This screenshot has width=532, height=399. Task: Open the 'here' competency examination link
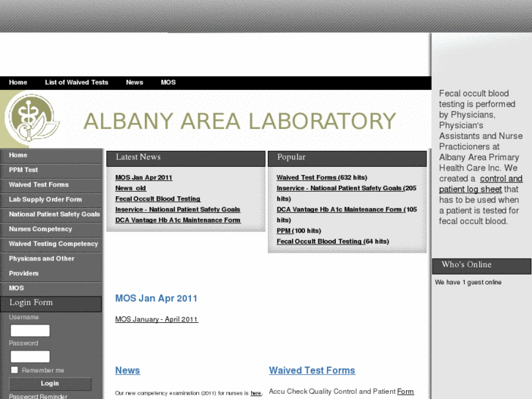click(x=256, y=393)
